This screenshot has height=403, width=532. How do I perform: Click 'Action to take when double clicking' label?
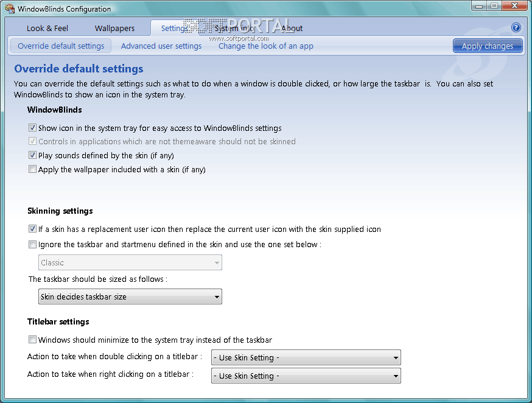(x=114, y=357)
